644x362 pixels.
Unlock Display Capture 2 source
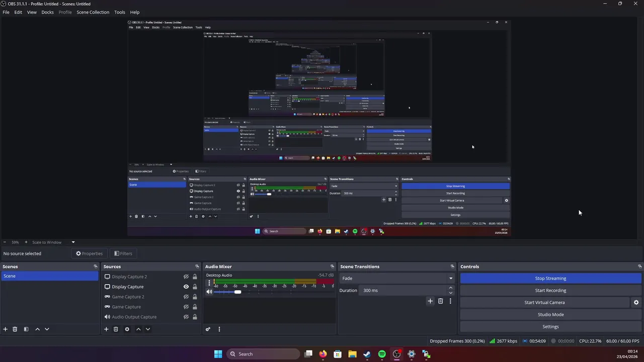195,277
